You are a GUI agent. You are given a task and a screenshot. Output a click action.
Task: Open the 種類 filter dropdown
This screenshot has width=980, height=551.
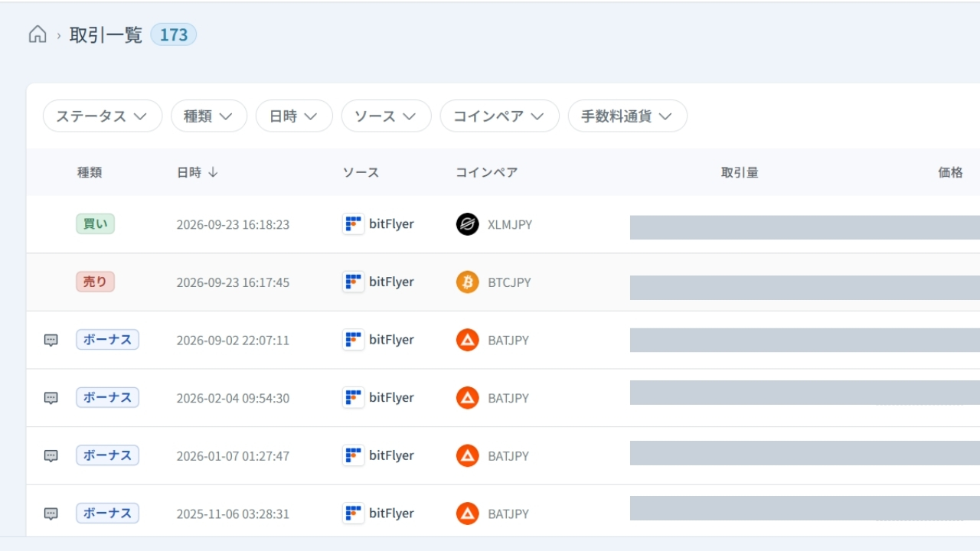[209, 116]
